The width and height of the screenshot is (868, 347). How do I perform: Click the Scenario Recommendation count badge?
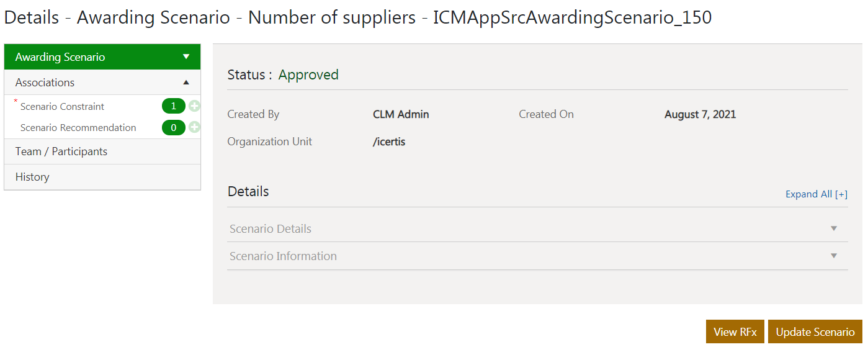tap(174, 128)
